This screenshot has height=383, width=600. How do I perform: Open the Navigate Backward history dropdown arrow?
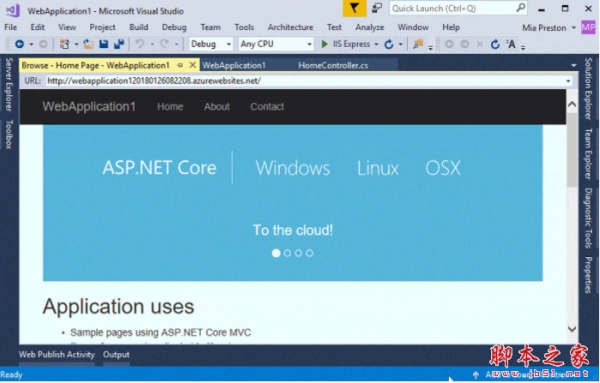click(31, 45)
